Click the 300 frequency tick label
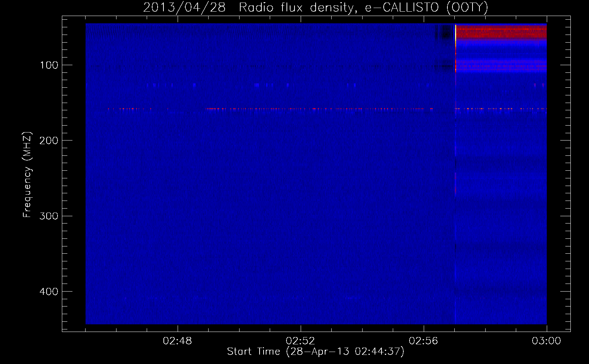Screen dimensions: 589x364 point(49,216)
